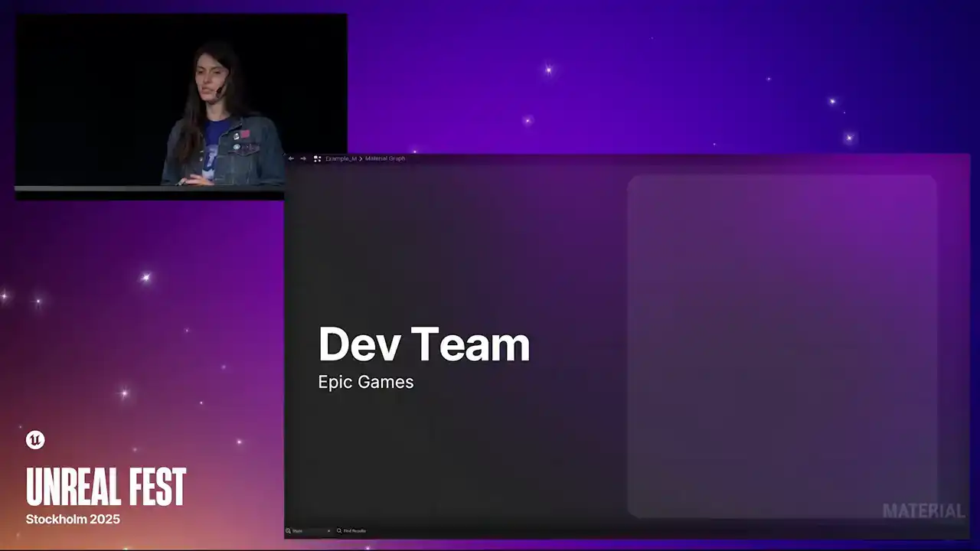
Task: Click the Find Results magnifier icon
Action: [339, 530]
